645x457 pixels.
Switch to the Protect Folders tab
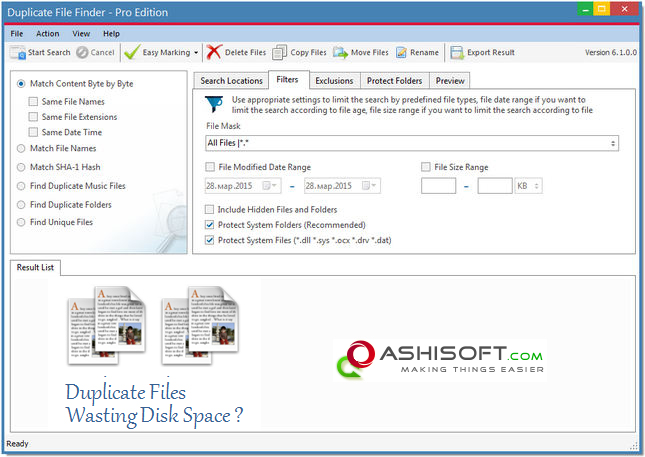point(394,81)
